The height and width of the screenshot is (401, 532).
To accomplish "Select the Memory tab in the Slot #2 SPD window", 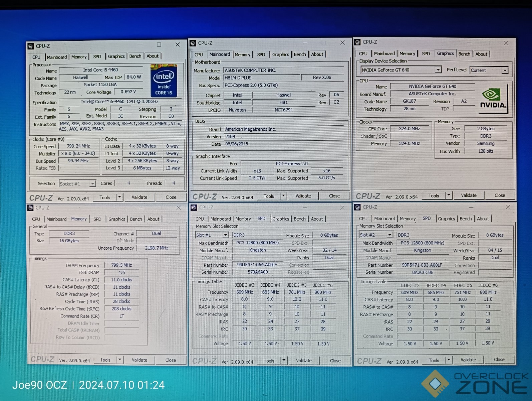I will point(408,219).
